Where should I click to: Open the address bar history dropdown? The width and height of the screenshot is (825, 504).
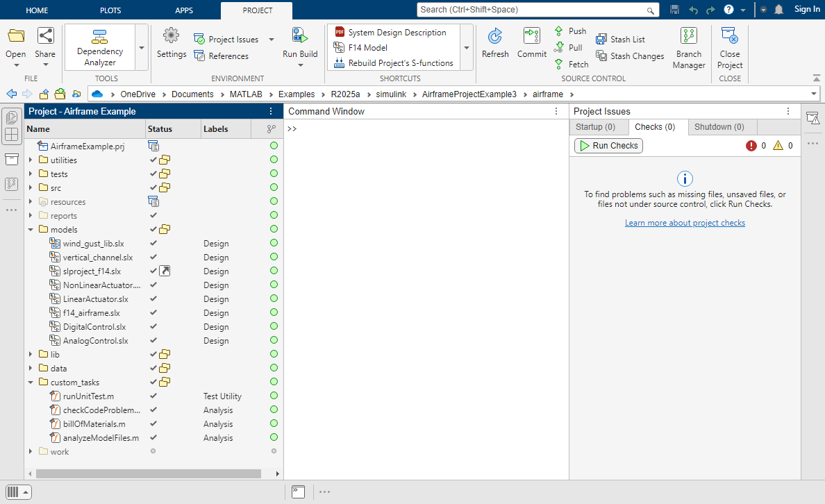tap(814, 94)
